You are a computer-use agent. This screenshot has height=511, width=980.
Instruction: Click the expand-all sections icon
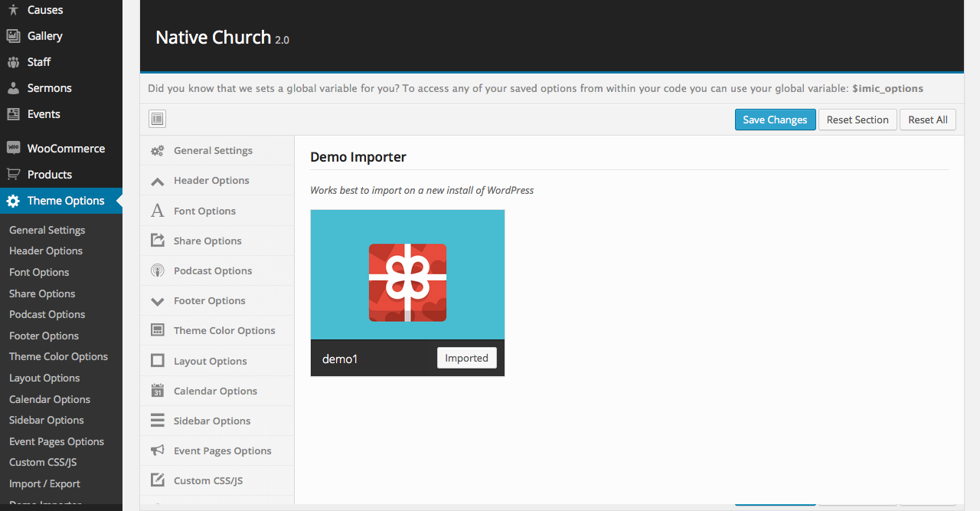(x=157, y=119)
